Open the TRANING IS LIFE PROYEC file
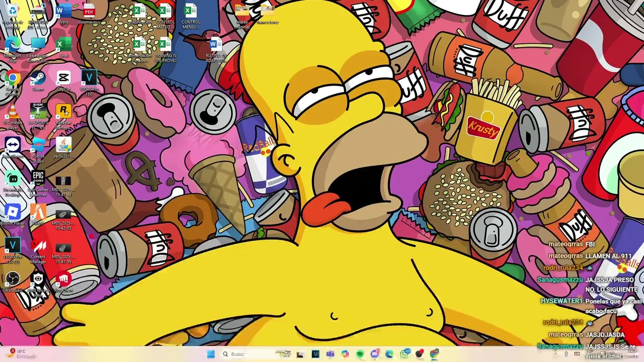The width and height of the screenshot is (644, 362). click(x=165, y=49)
